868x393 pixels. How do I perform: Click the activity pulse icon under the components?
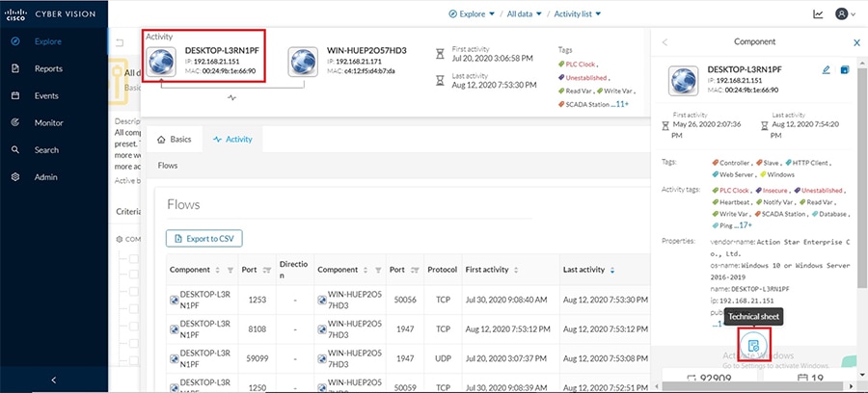click(231, 98)
